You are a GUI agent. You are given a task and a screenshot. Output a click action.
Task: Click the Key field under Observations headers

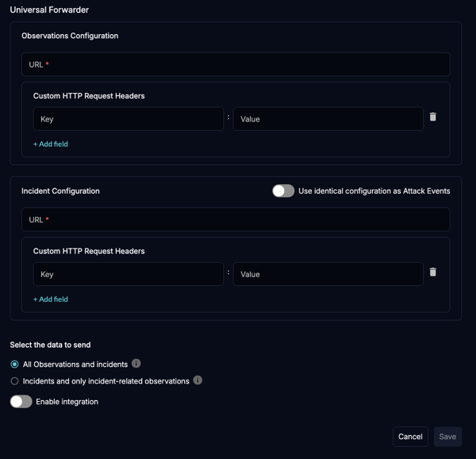(x=129, y=119)
